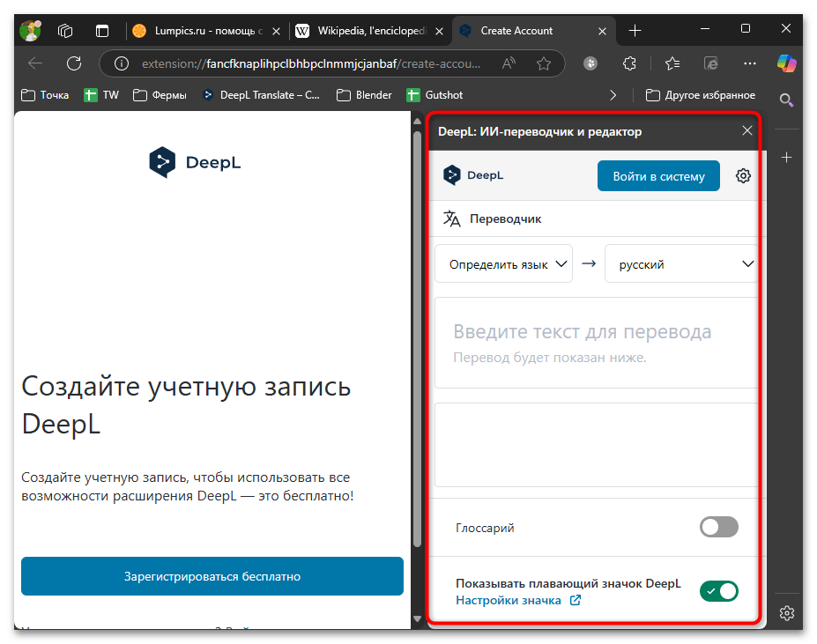Add this page to favorites star

pyautogui.click(x=544, y=63)
